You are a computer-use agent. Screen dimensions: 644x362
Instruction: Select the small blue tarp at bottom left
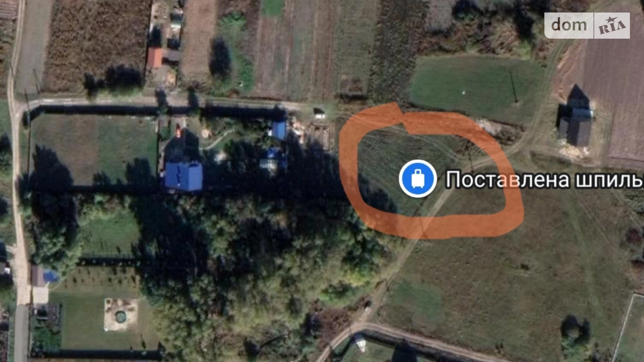pos(51,277)
